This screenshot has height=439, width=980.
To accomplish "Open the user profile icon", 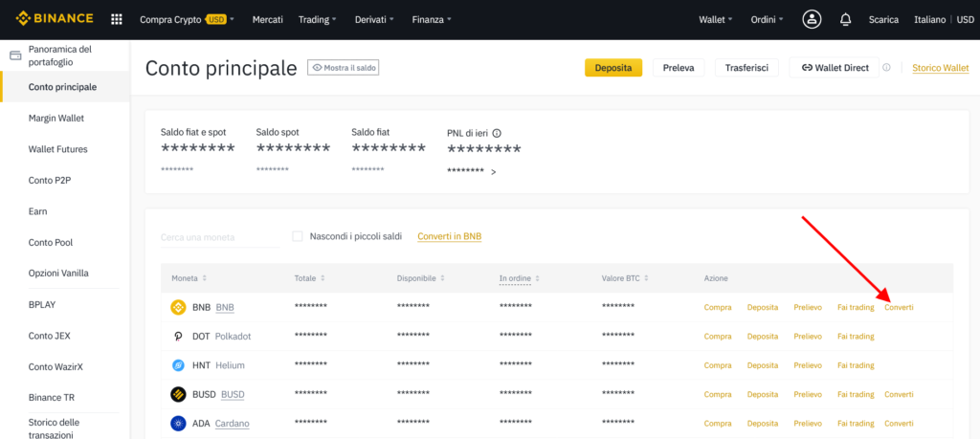I will pos(812,19).
